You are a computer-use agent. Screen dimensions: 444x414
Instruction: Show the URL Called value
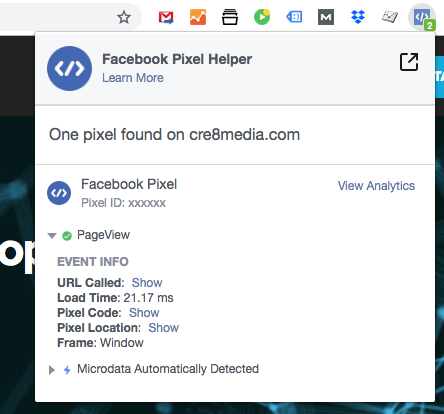(147, 283)
